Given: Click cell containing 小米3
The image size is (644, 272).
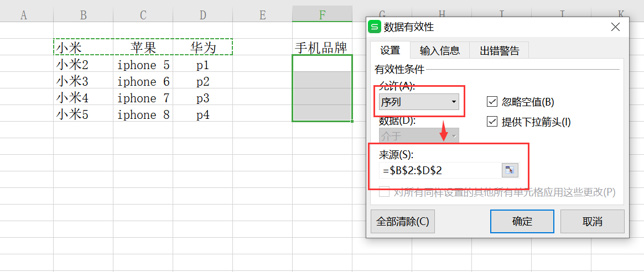Looking at the screenshot, I should tap(84, 81).
